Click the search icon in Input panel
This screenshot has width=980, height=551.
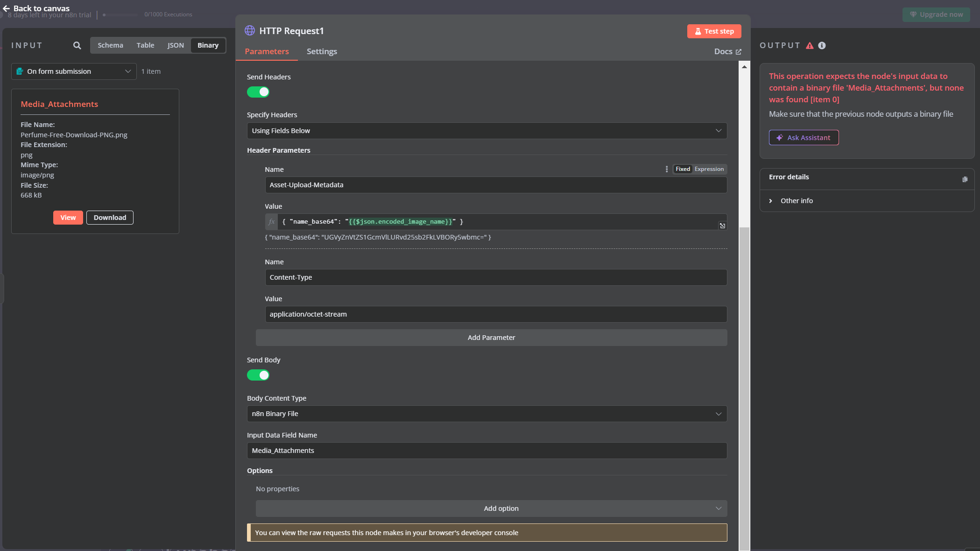pyautogui.click(x=77, y=45)
